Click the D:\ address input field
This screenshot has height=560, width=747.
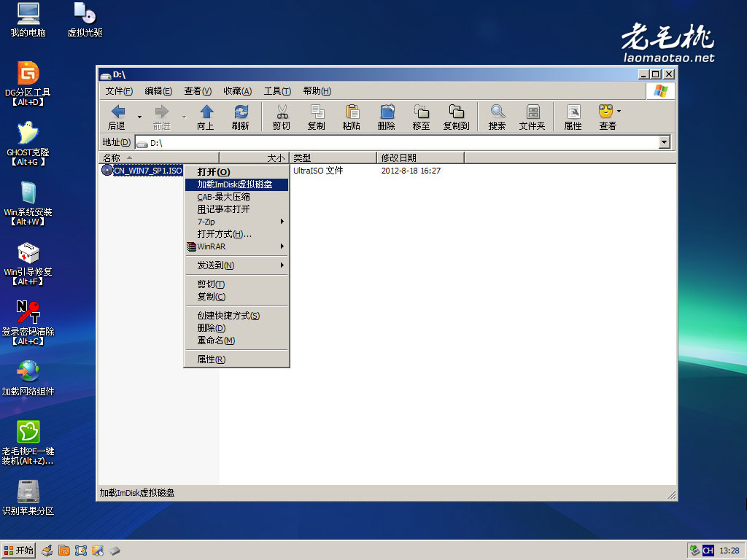[x=398, y=142]
